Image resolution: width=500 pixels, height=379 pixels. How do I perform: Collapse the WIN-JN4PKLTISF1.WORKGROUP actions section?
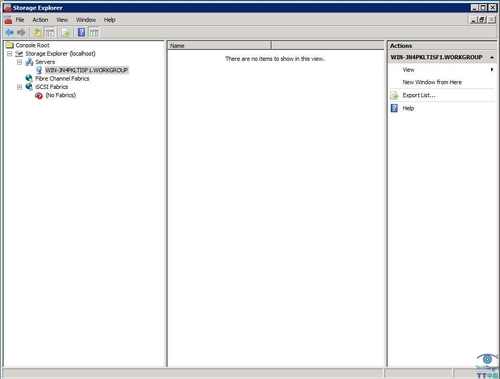pyautogui.click(x=492, y=57)
